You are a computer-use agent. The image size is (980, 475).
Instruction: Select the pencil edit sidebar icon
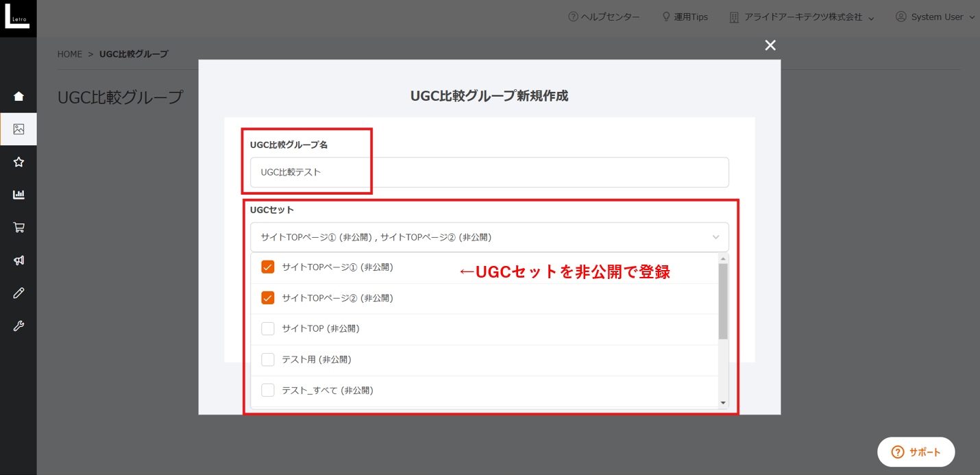point(18,293)
